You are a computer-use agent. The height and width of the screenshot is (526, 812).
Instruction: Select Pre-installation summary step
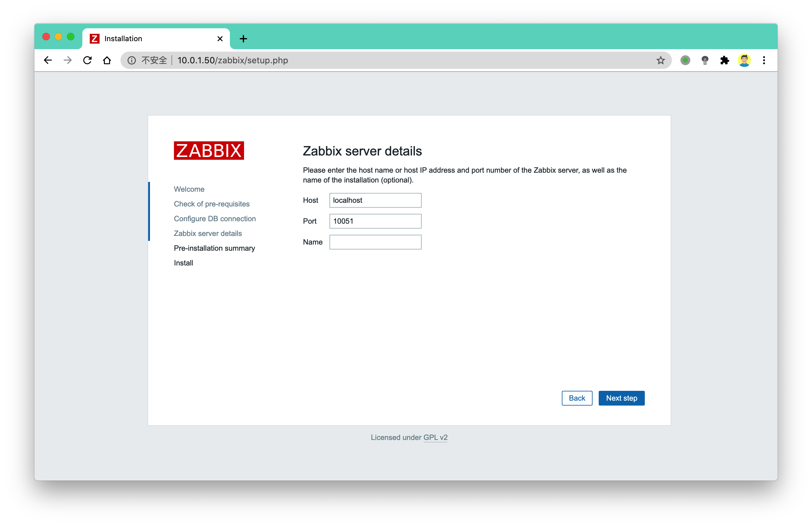coord(215,248)
